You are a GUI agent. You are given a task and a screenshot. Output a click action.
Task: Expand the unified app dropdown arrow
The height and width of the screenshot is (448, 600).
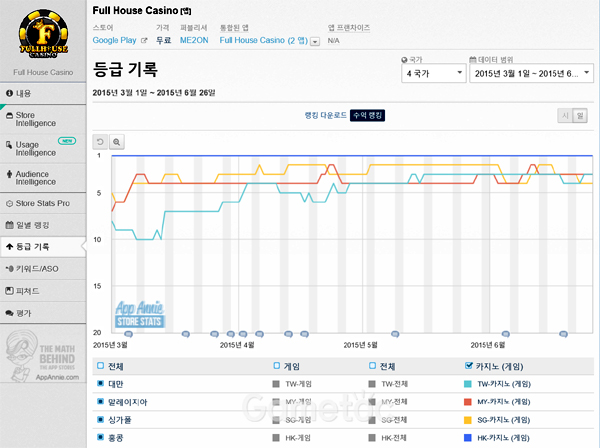315,42
